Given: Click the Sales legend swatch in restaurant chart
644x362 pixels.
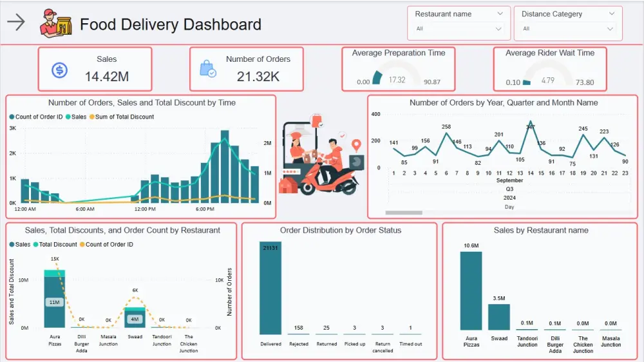Looking at the screenshot, I should pos(12,245).
